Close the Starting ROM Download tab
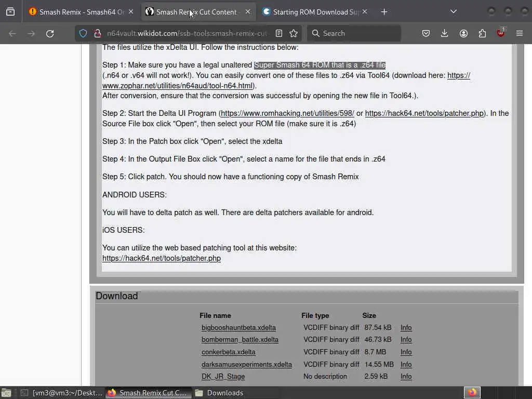The image size is (532, 399). [365, 12]
